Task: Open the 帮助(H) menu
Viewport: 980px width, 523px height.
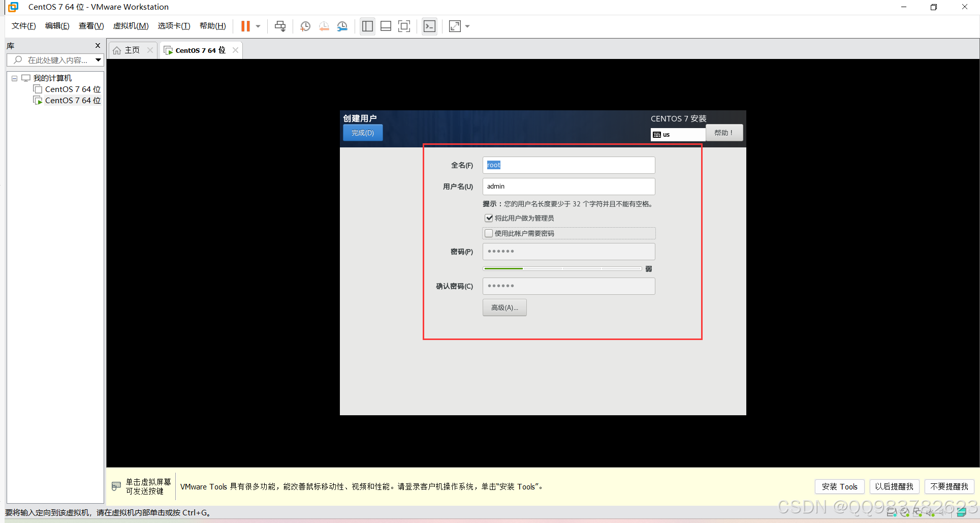Action: point(212,26)
